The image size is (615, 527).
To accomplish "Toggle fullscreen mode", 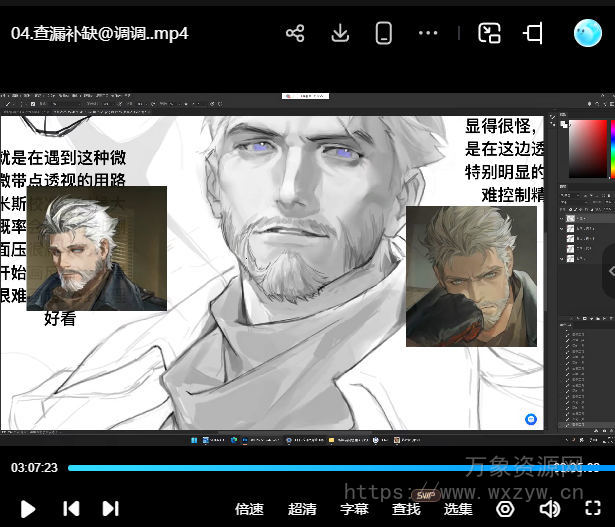I will pos(591,509).
